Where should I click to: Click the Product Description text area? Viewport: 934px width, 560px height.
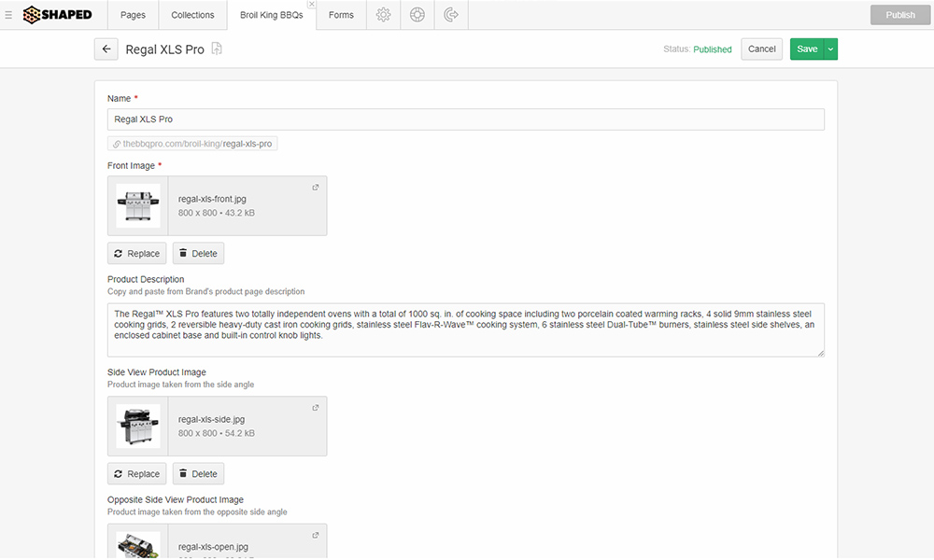tap(466, 330)
